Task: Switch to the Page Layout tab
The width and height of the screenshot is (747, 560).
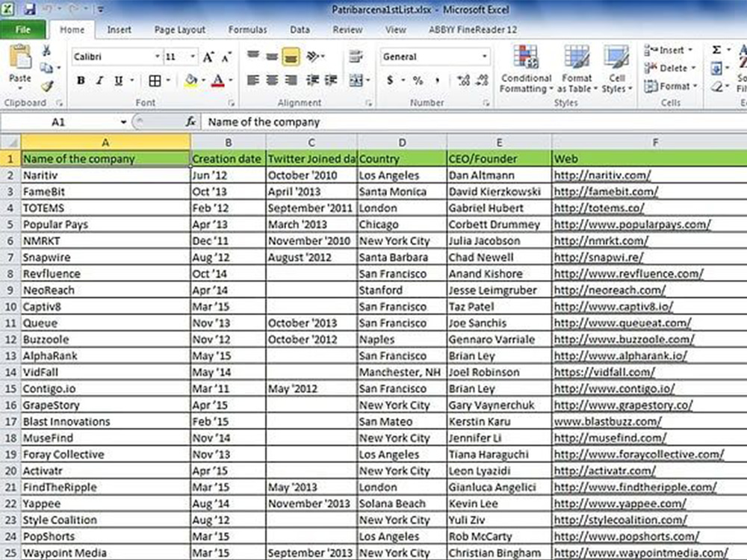Action: coord(179,30)
